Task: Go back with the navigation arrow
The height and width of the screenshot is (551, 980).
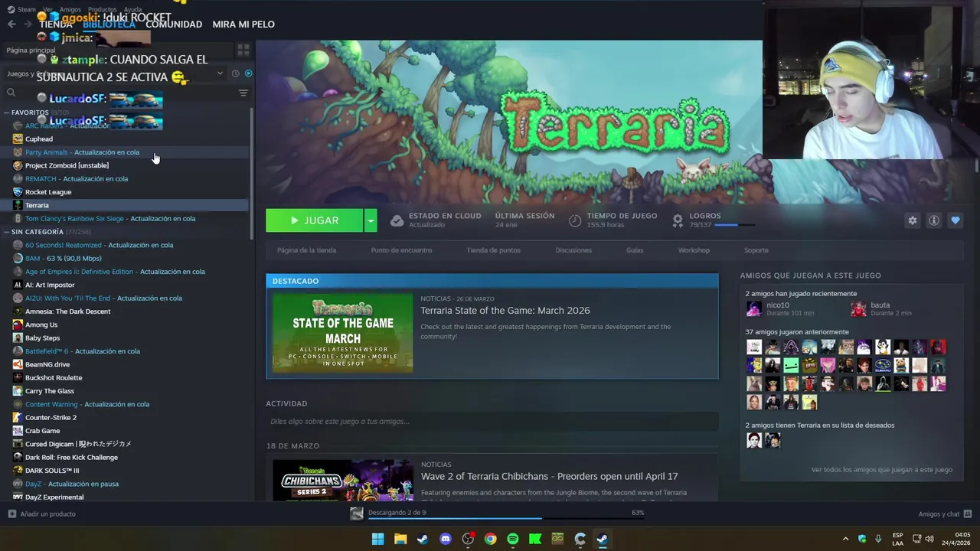Action: (x=11, y=24)
